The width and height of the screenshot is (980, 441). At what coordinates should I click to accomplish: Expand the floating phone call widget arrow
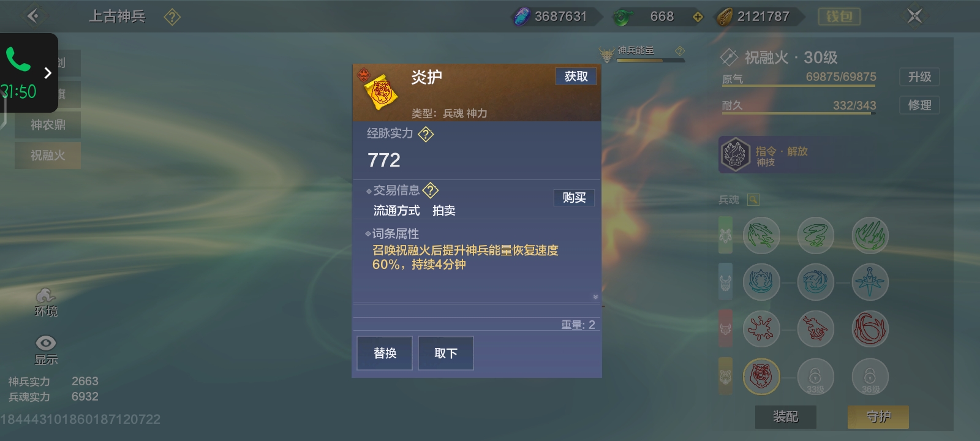(x=48, y=73)
